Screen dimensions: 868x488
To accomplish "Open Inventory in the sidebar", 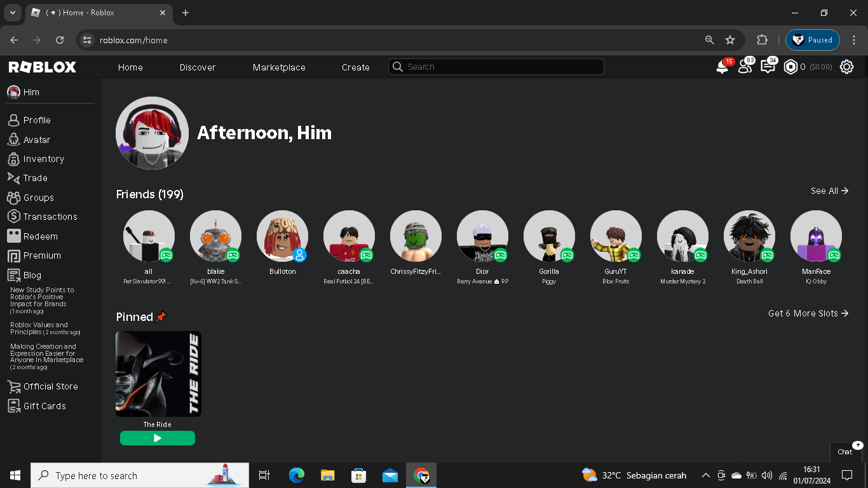I will (x=36, y=159).
